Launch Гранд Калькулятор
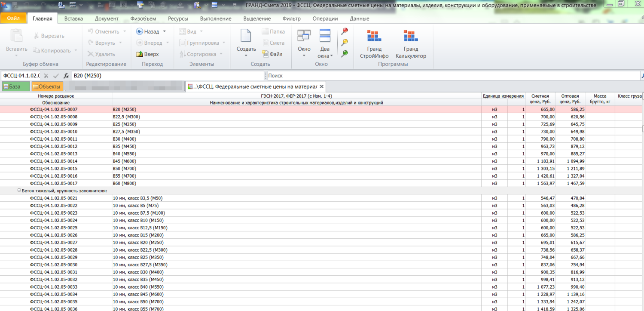Image resolution: width=644 pixels, height=311 pixels. tap(411, 43)
